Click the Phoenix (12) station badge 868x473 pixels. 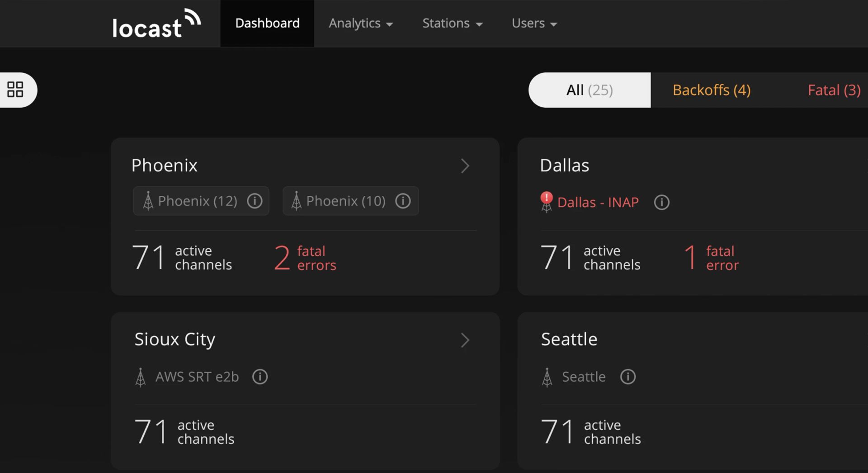[x=197, y=201]
